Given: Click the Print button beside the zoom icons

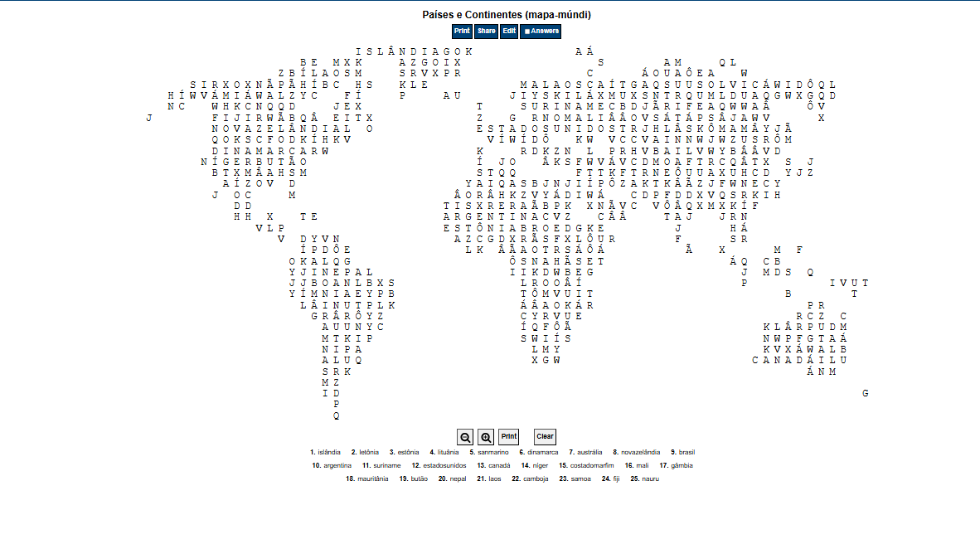Looking at the screenshot, I should 509,437.
